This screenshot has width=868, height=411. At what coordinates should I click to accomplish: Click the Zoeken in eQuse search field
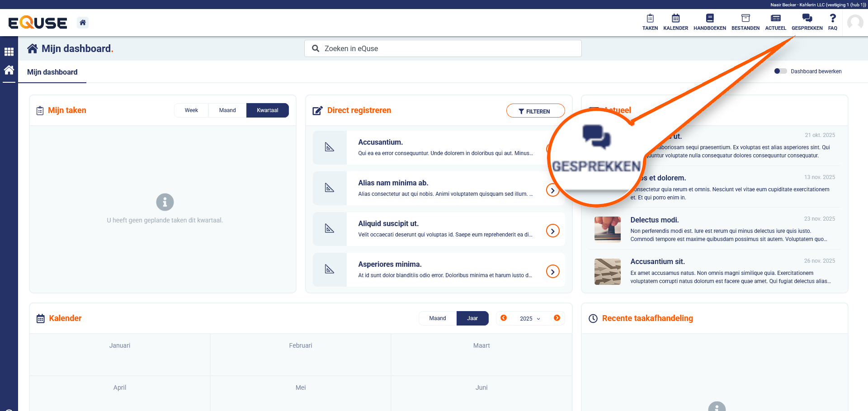(x=443, y=49)
